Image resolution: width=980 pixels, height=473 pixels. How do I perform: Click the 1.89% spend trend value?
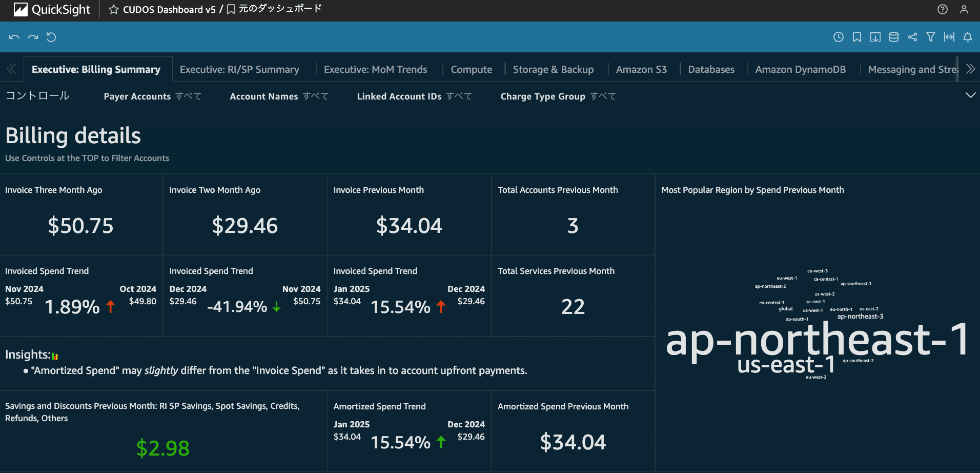(x=72, y=307)
